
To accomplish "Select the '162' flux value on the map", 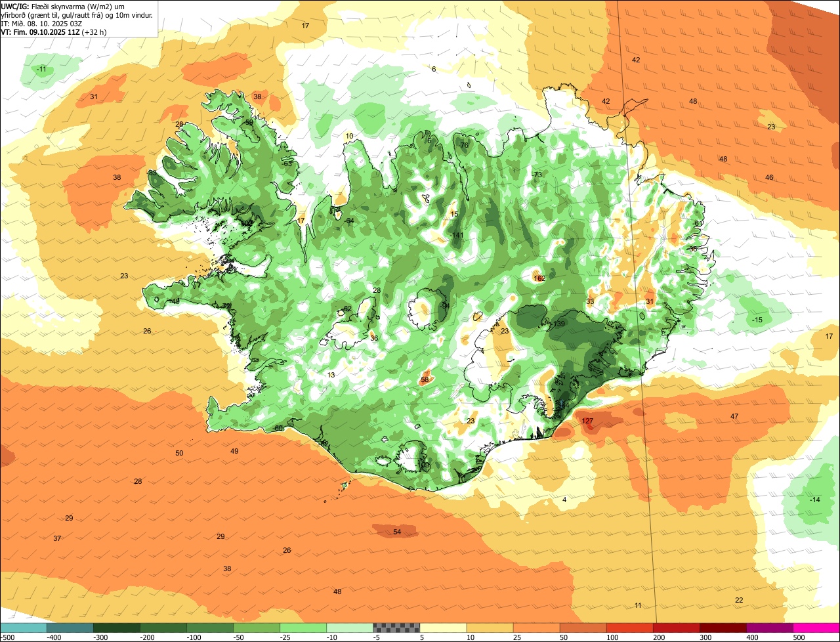I will click(539, 278).
